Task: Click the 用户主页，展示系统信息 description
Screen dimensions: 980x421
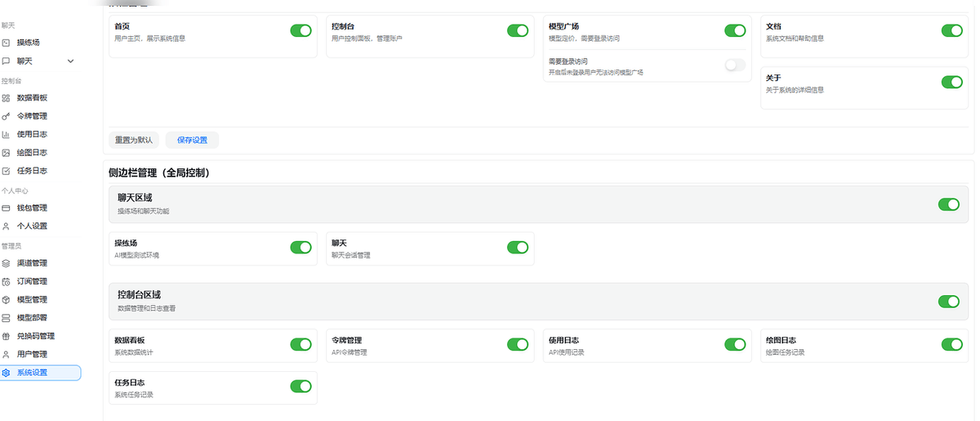Action: point(149,38)
